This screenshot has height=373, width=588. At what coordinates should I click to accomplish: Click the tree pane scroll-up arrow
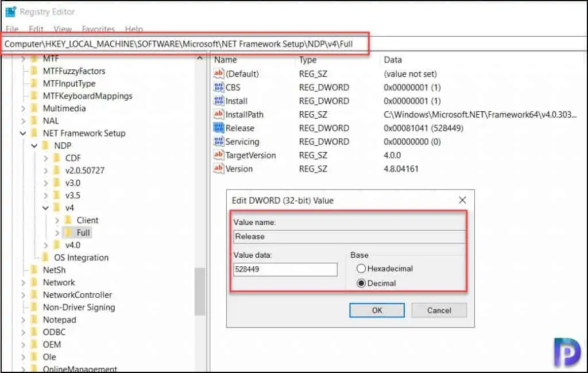pos(199,59)
